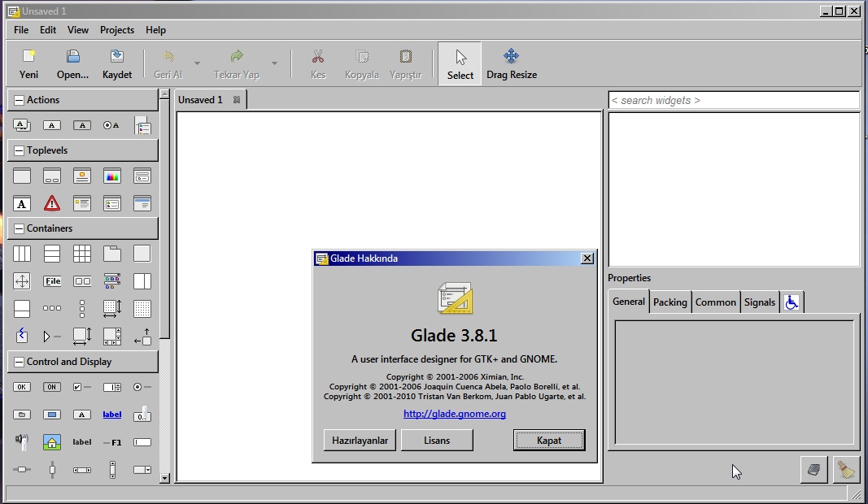Open the accessibility properties tab
The image size is (868, 504).
click(x=792, y=302)
